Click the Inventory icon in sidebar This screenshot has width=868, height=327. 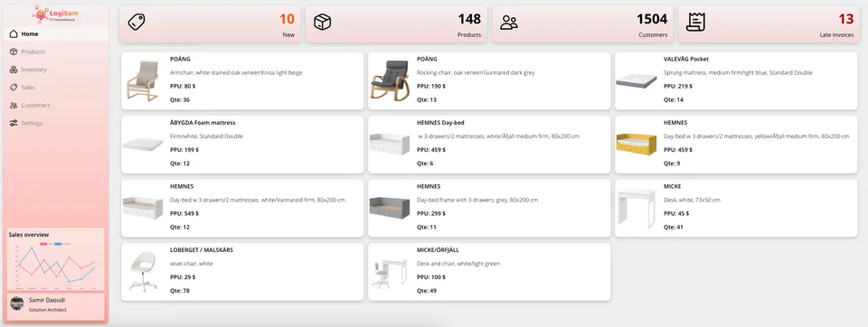(14, 70)
